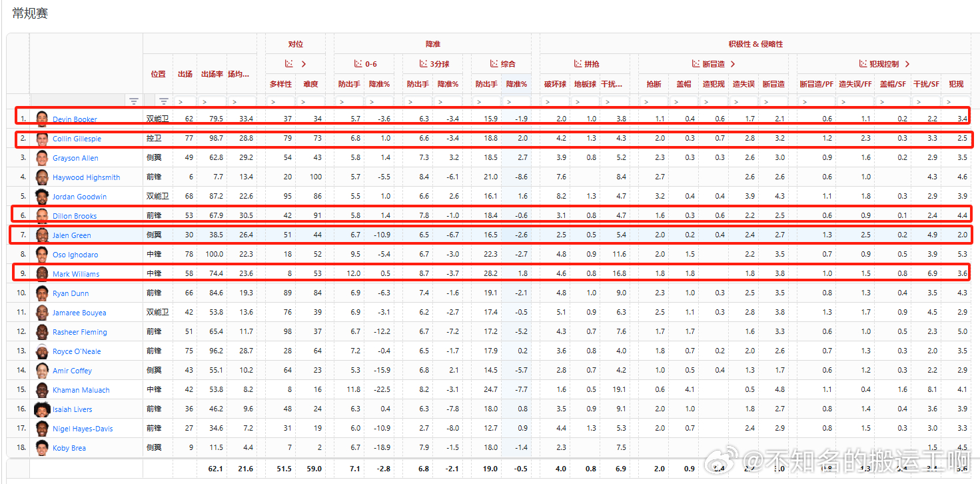Click Devin Booker's avatar photo
The width and height of the screenshot is (980, 484).
43,119
